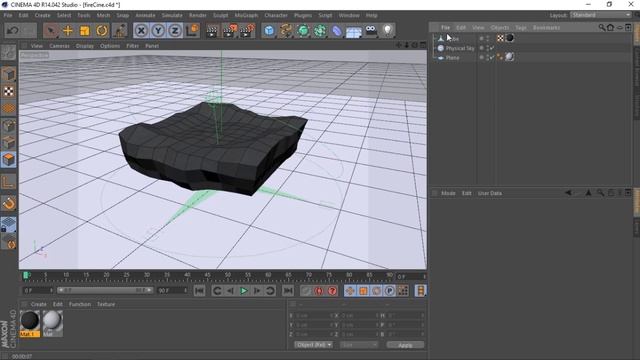Play the animation forwards
640x360 pixels.
244,291
